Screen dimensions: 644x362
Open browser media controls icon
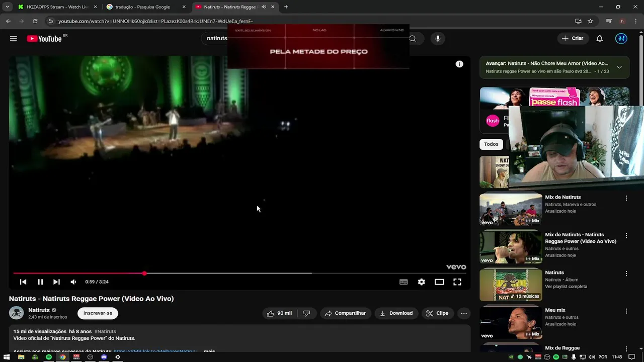[x=609, y=21]
